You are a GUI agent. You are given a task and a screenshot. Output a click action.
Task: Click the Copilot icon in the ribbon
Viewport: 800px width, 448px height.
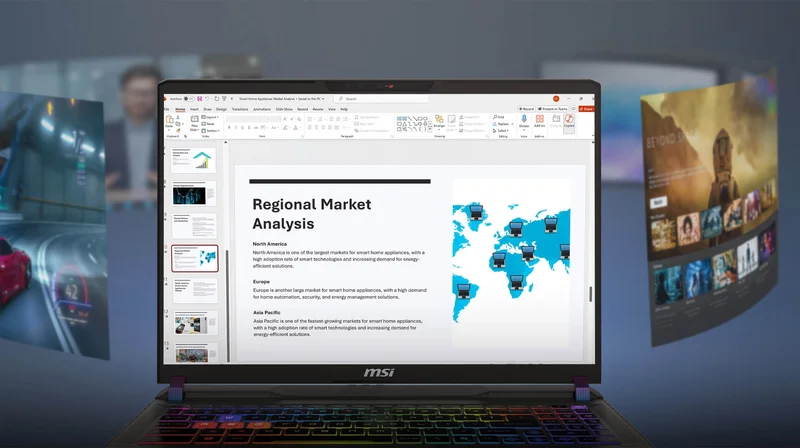tap(569, 120)
